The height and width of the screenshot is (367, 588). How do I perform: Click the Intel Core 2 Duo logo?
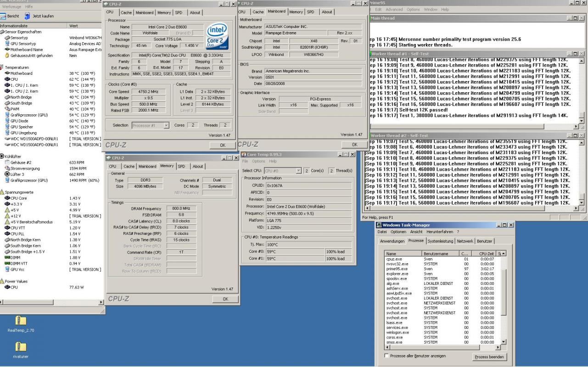(218, 36)
